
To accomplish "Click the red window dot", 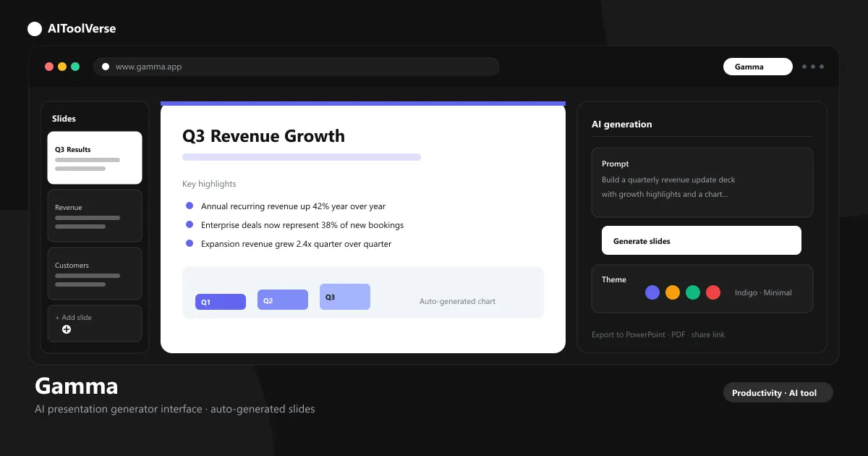I will [x=49, y=67].
